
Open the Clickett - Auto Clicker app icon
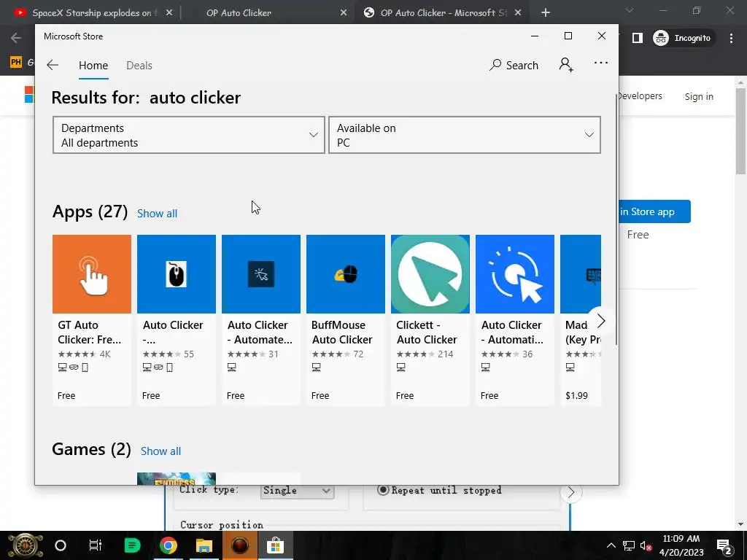tap(430, 274)
